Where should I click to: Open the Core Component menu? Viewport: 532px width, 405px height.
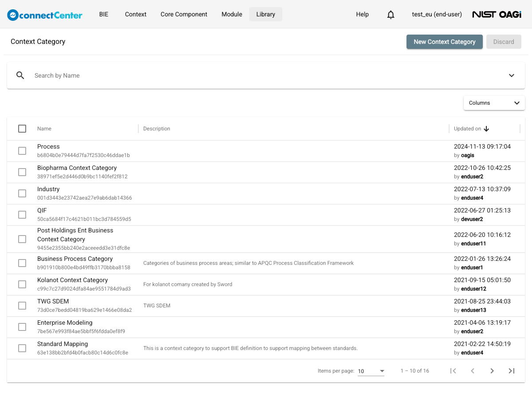point(184,14)
